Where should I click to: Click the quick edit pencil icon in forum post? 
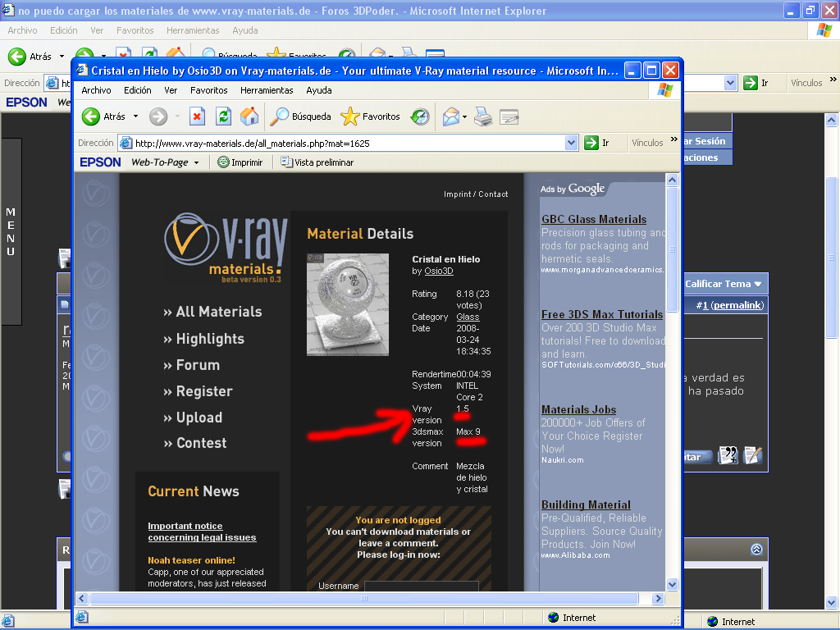pyautogui.click(x=753, y=455)
